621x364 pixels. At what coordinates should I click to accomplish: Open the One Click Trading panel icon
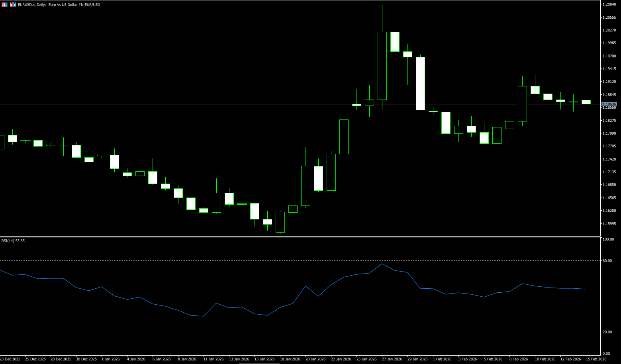(x=4, y=4)
